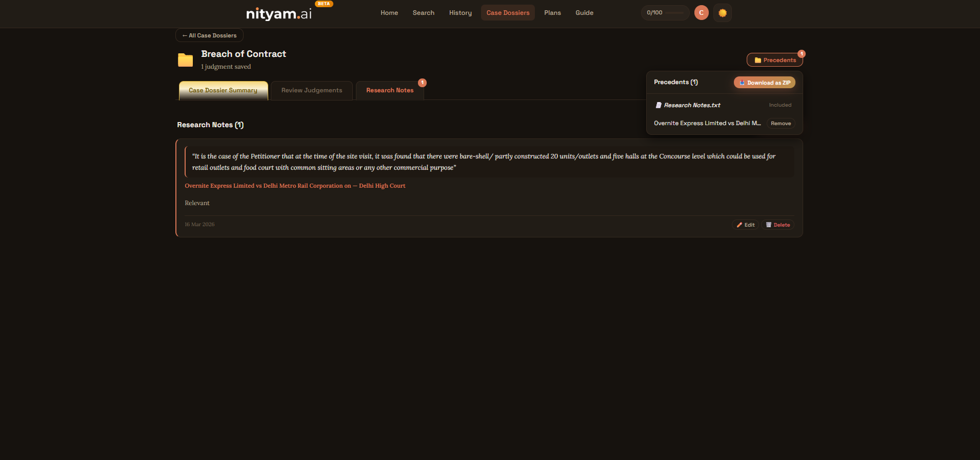Collapse the Precedents dropdown panel
Image resolution: width=980 pixels, height=460 pixels.
click(774, 60)
